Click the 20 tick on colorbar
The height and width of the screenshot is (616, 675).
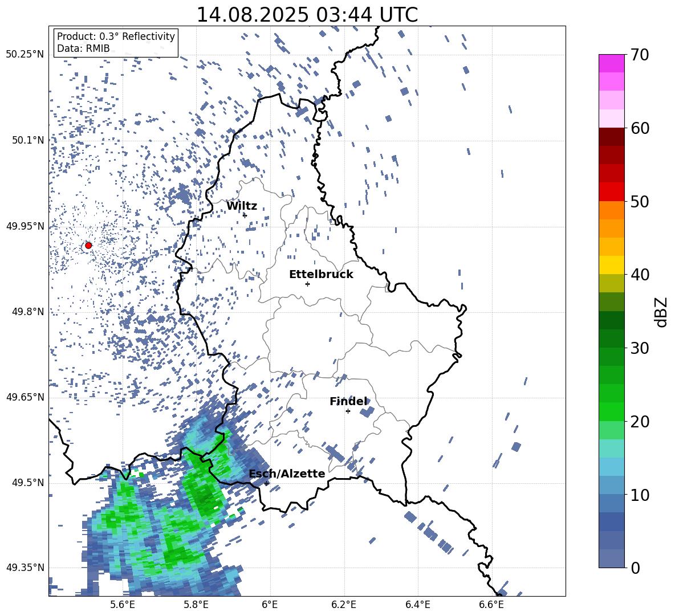click(x=640, y=421)
